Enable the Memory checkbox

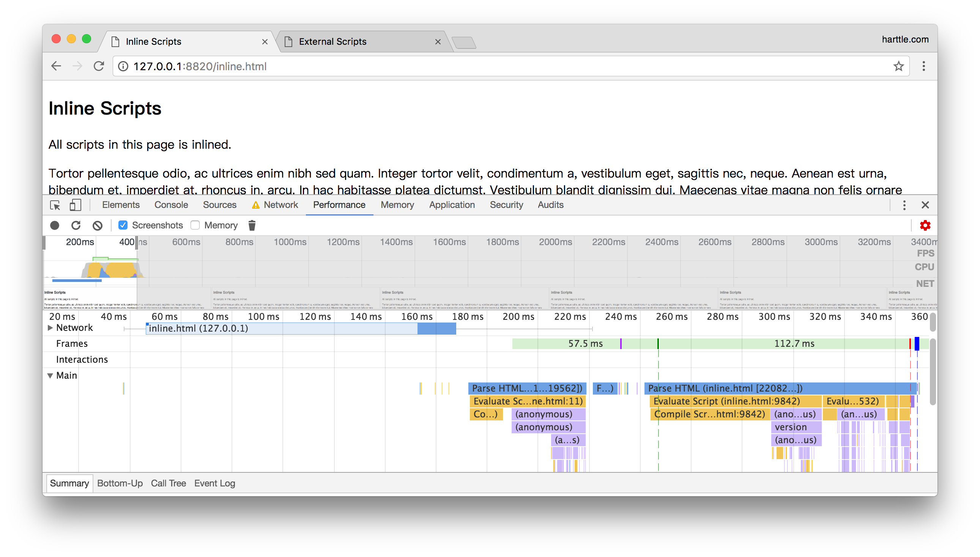click(195, 225)
